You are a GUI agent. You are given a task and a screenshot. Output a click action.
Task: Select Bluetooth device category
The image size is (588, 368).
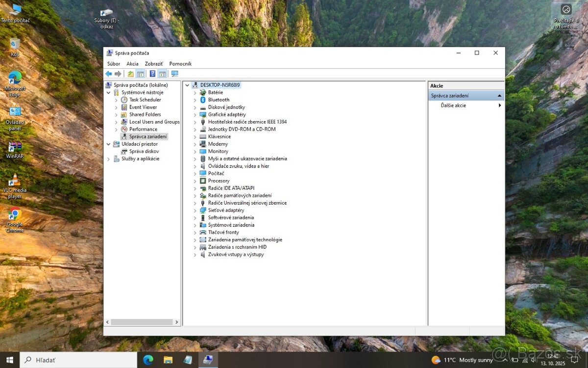(x=219, y=100)
